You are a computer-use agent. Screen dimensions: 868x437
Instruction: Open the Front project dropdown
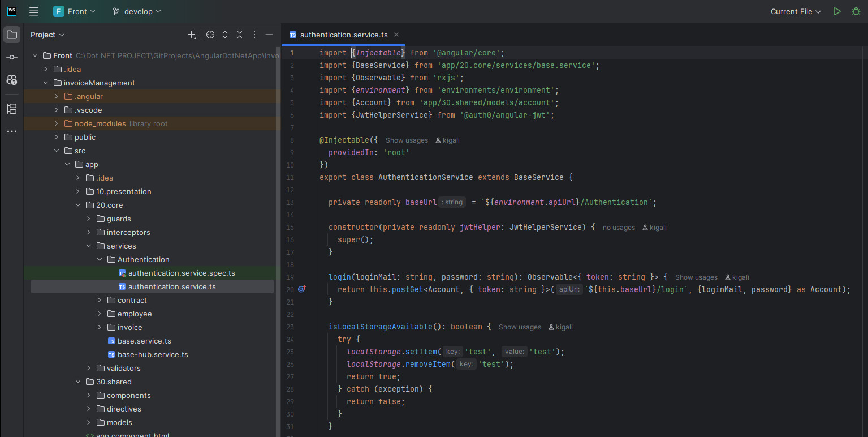pyautogui.click(x=75, y=11)
